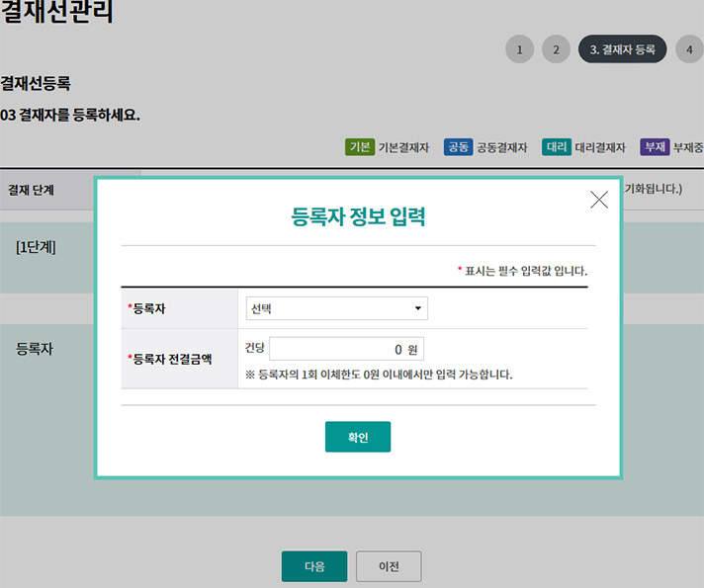This screenshot has height=588, width=704.
Task: Click the 결재선관리 page title
Action: click(x=56, y=13)
